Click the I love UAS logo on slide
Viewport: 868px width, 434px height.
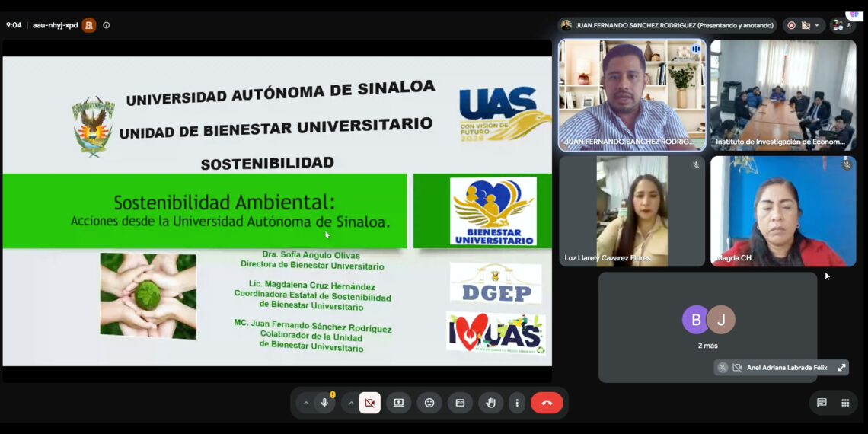496,333
